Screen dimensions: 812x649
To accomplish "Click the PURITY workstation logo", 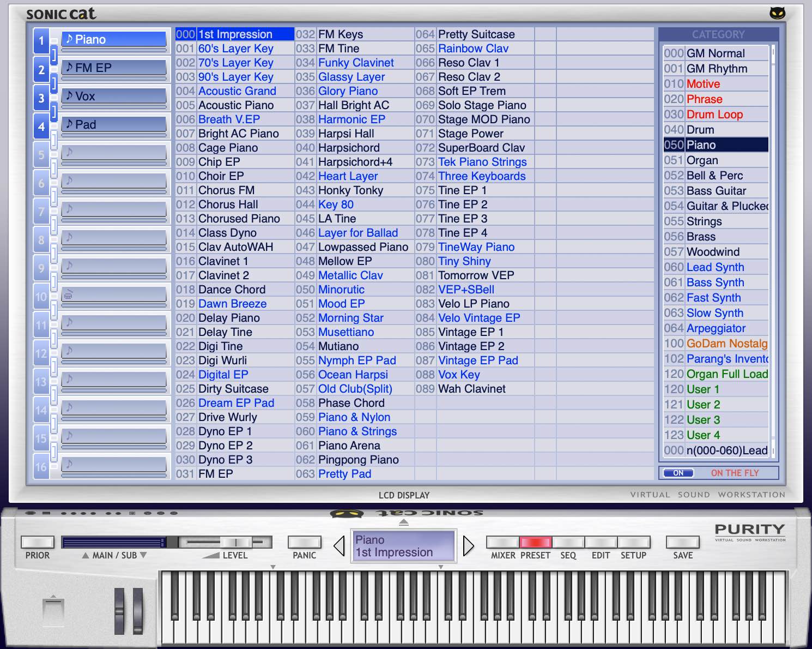I will (749, 530).
